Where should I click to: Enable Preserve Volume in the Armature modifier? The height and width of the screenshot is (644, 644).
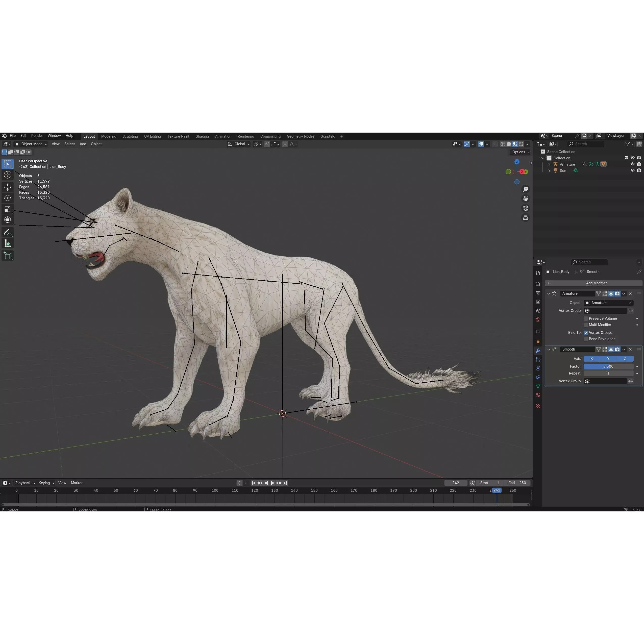coord(586,318)
